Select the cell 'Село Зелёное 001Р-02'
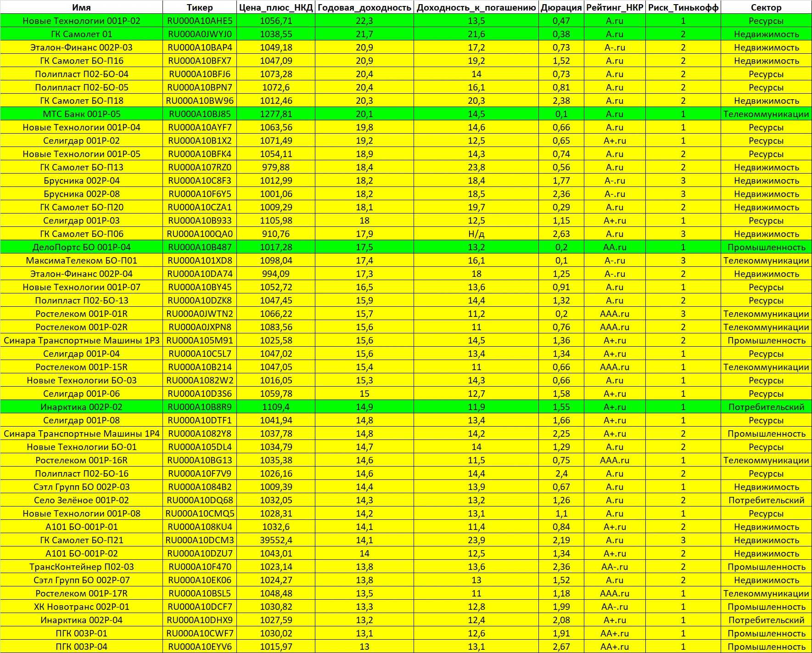The height and width of the screenshot is (653, 812). [82, 500]
